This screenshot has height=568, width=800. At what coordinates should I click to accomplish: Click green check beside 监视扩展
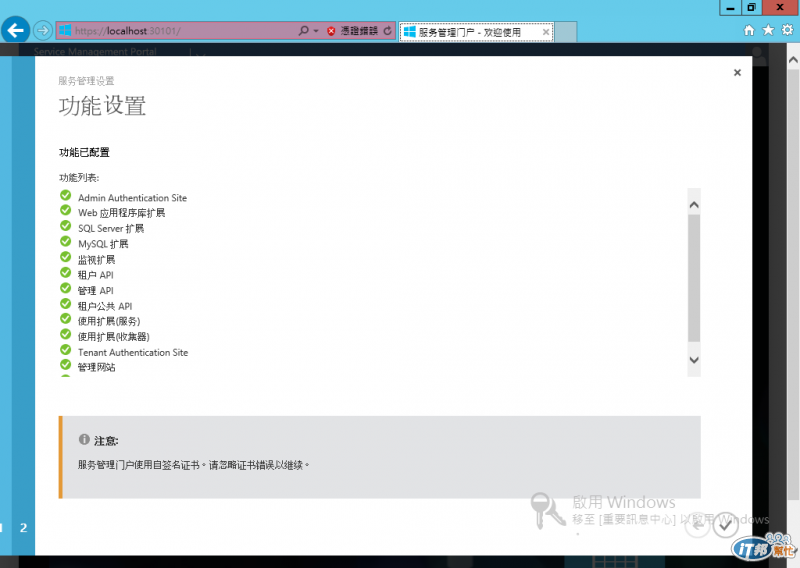click(x=65, y=257)
